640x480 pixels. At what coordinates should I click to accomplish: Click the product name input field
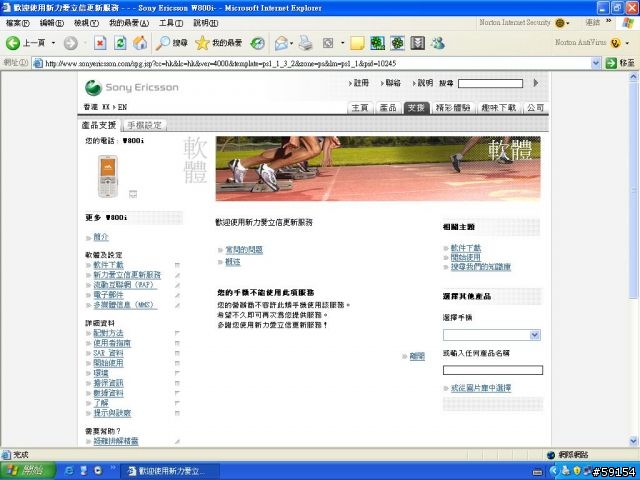(x=493, y=370)
